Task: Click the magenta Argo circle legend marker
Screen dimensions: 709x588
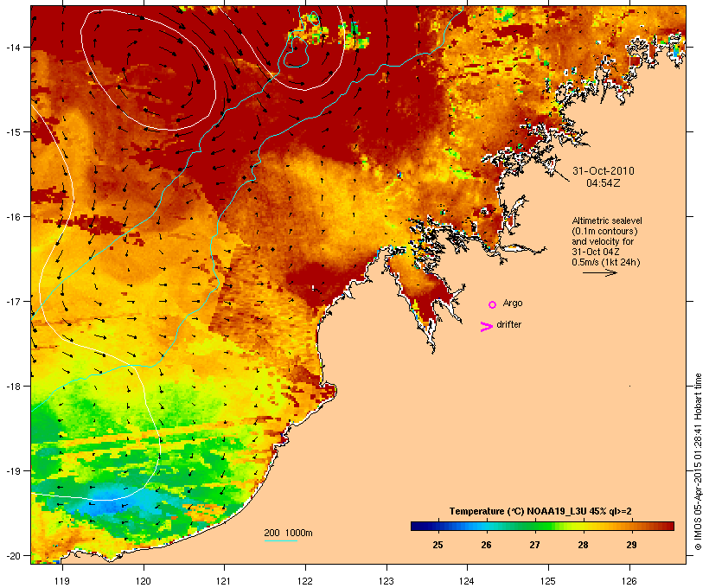Action: coord(493,305)
